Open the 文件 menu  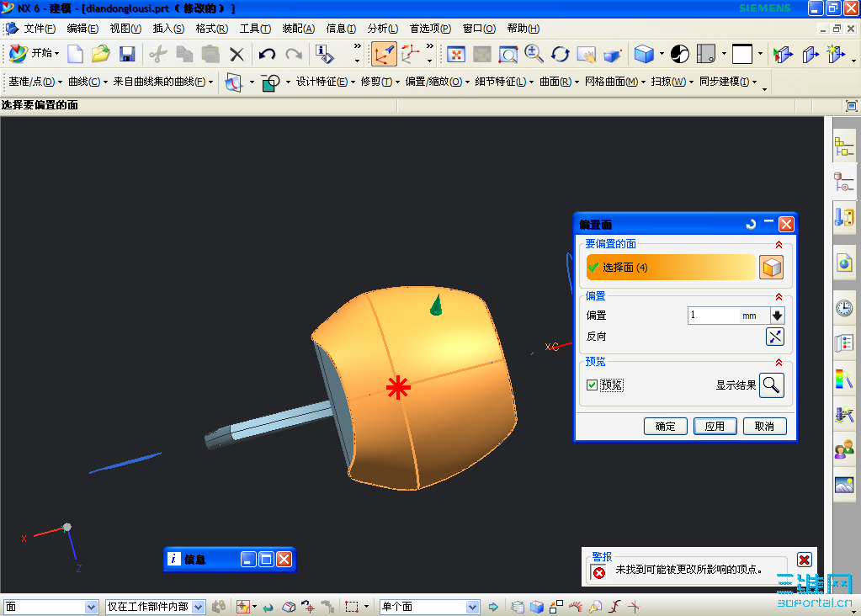[39, 29]
